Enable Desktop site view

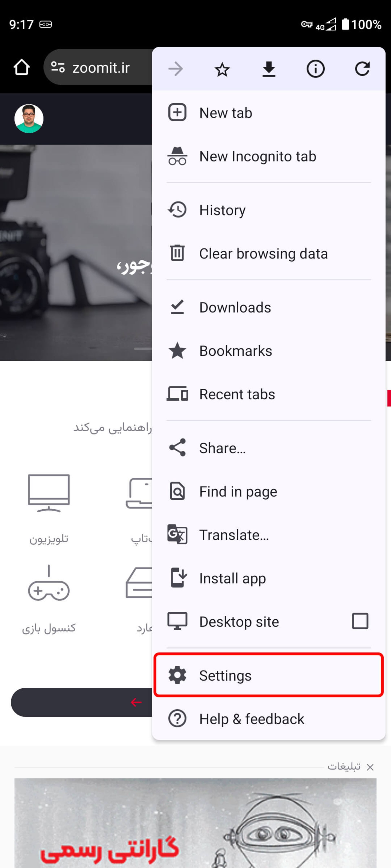point(360,621)
